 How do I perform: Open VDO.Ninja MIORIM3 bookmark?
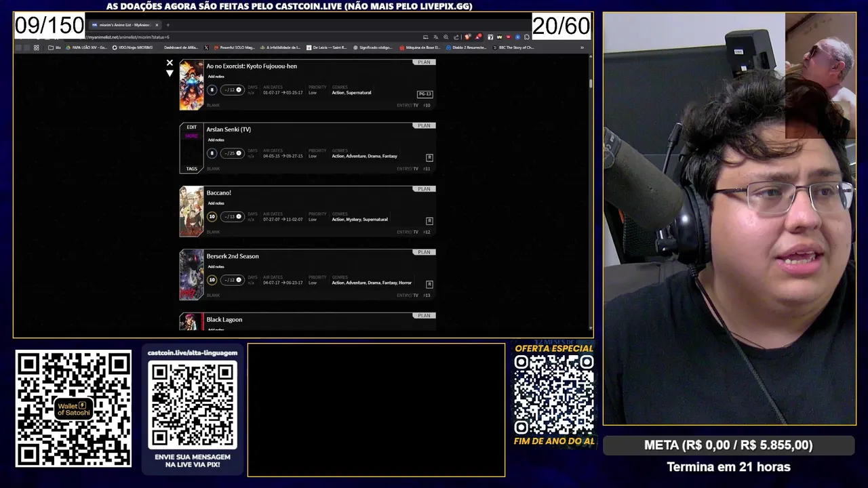132,47
